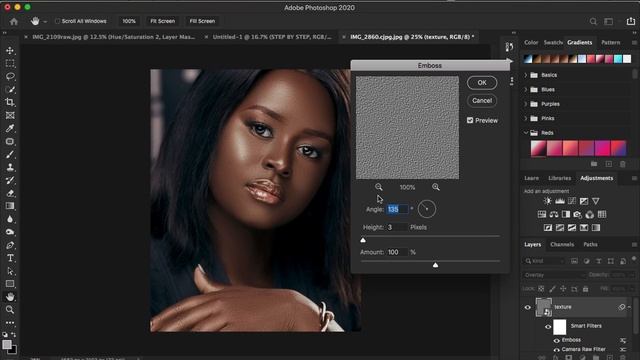
Task: Hide the texture layer
Action: point(527,307)
